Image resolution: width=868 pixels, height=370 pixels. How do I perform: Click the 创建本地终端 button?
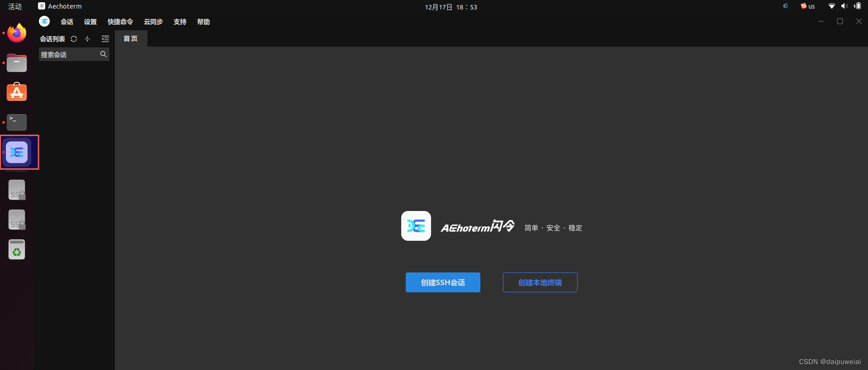tap(540, 282)
